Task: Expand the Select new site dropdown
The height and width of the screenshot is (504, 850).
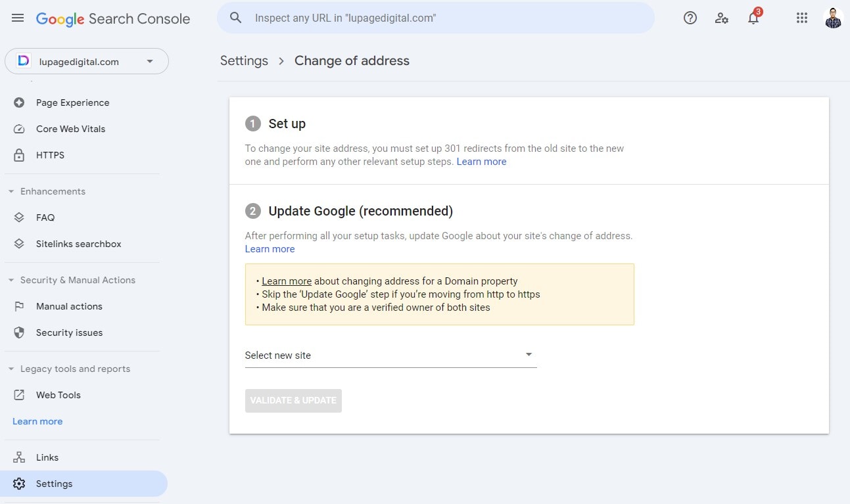Action: click(390, 355)
